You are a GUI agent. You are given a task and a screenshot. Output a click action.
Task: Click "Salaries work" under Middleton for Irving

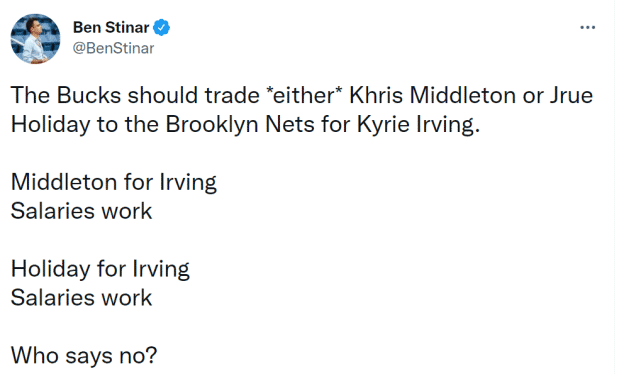[81, 211]
